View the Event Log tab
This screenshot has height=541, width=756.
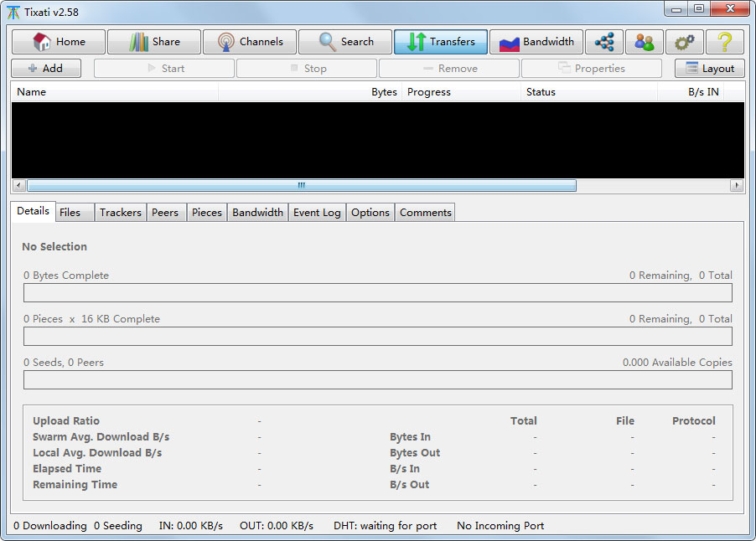click(318, 213)
